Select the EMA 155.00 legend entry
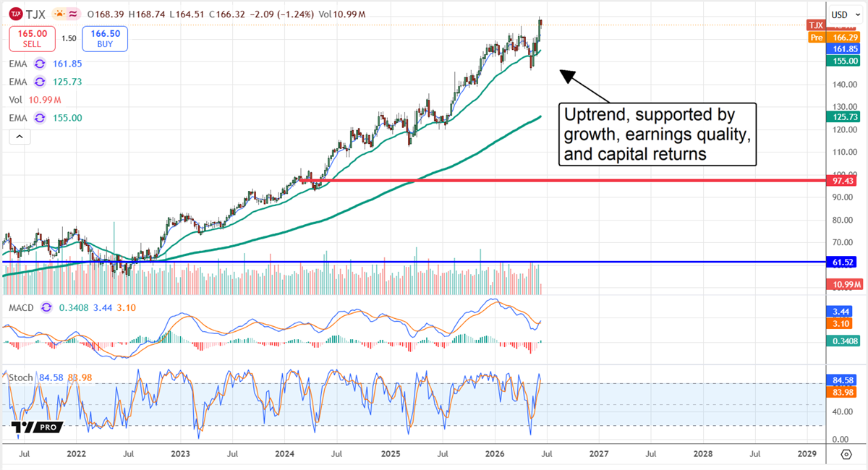Viewport: 868px width, 470px height. click(x=45, y=118)
